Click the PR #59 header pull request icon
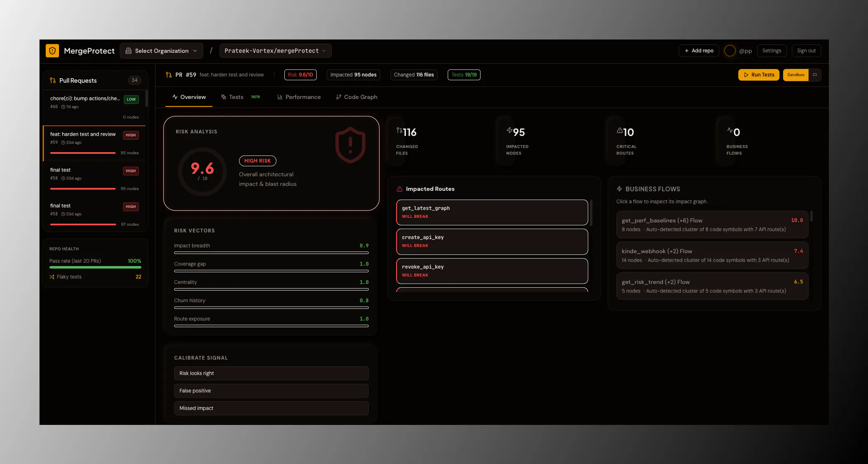 pos(169,75)
